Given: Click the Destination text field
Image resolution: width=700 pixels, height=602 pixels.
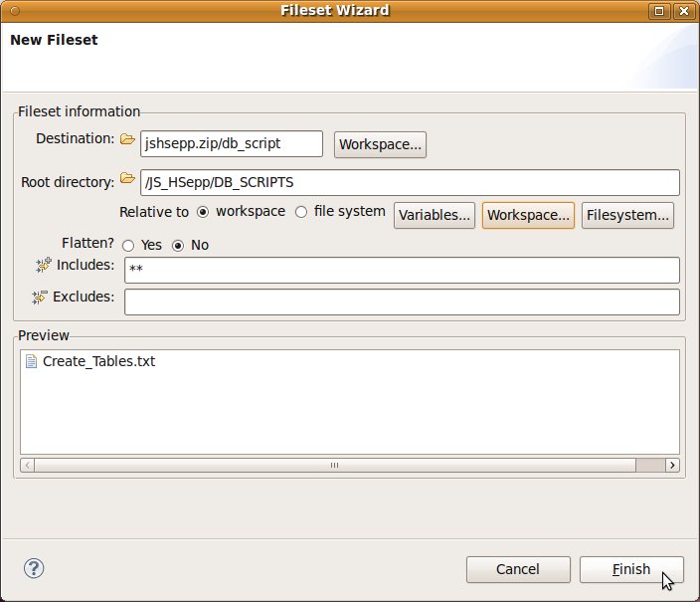Looking at the screenshot, I should click(231, 143).
